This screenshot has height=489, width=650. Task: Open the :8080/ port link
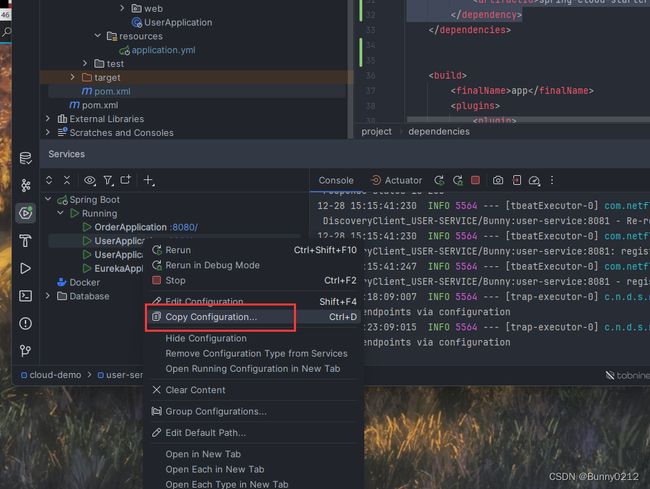point(184,227)
